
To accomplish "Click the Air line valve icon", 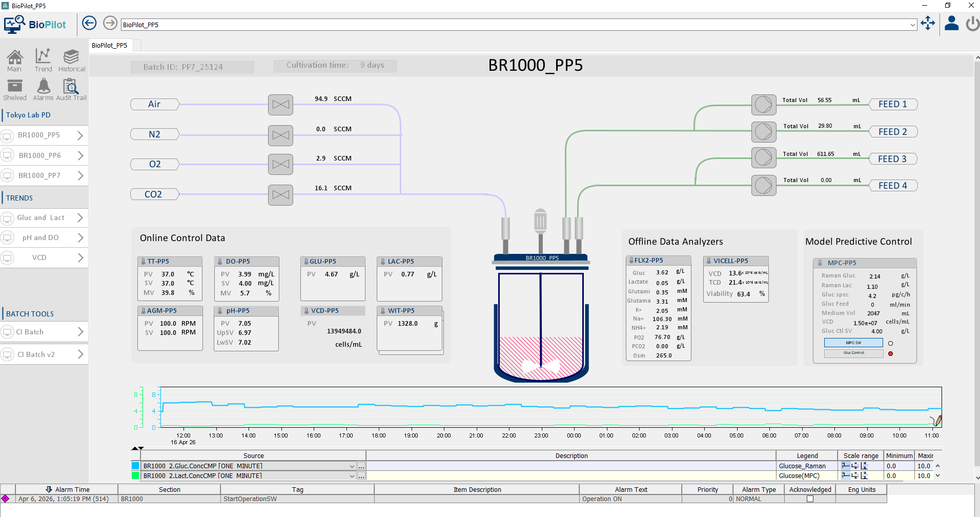I will [x=280, y=105].
